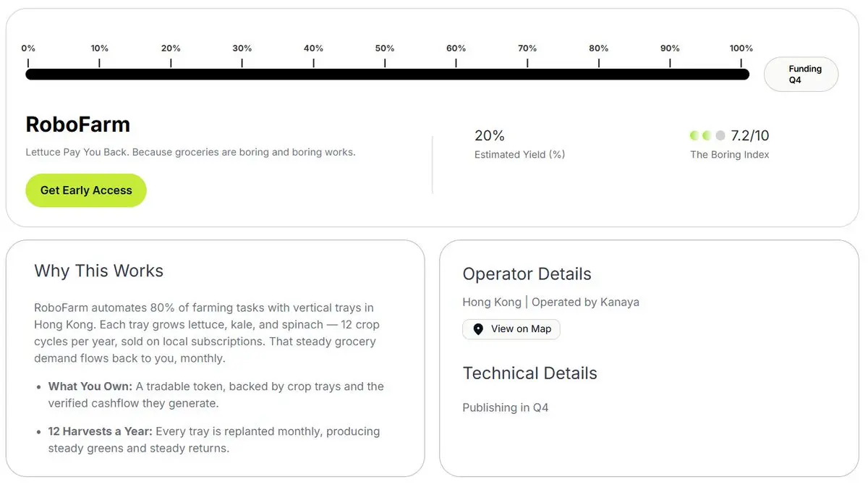The width and height of the screenshot is (868, 487).
Task: Click the Technical Details heading
Action: coord(530,373)
